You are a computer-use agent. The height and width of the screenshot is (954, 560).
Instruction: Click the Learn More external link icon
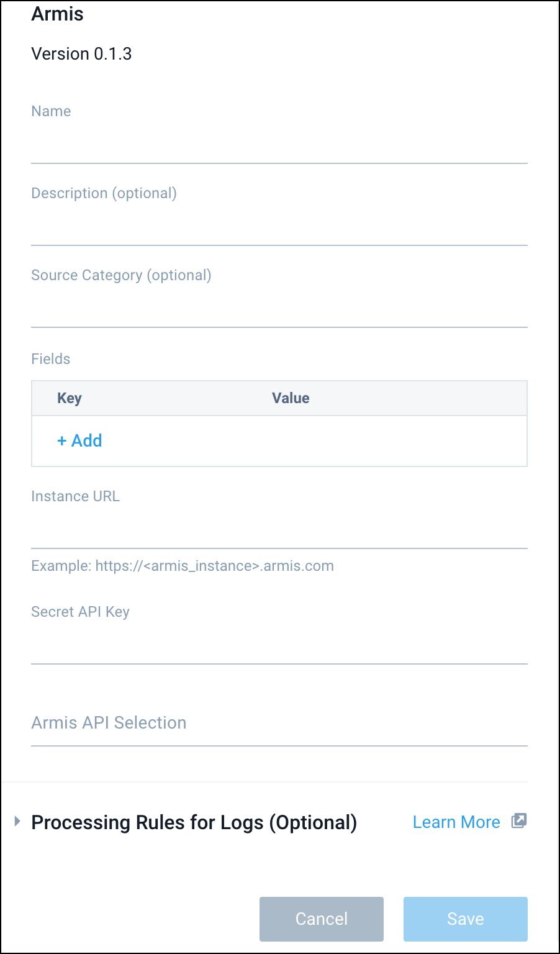pyautogui.click(x=518, y=821)
